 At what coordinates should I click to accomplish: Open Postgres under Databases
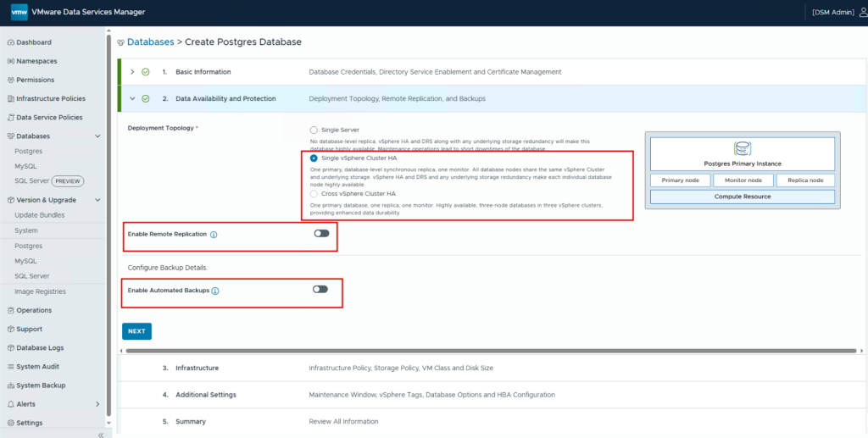pyautogui.click(x=29, y=152)
